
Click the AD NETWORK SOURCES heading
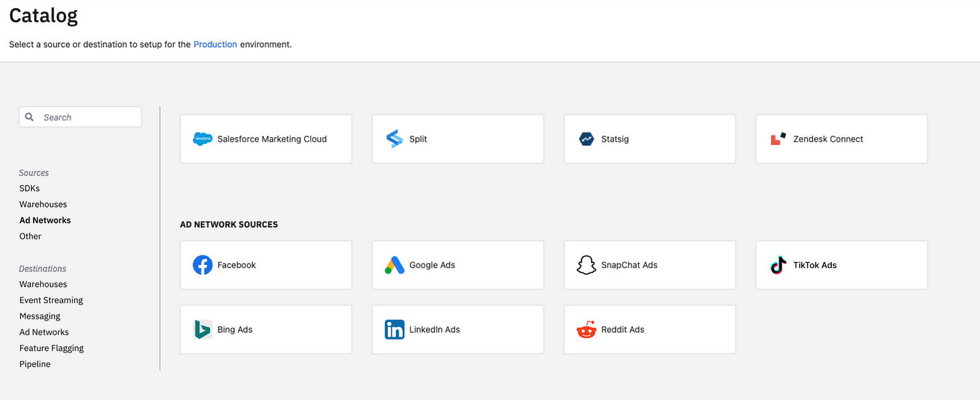[x=229, y=225]
